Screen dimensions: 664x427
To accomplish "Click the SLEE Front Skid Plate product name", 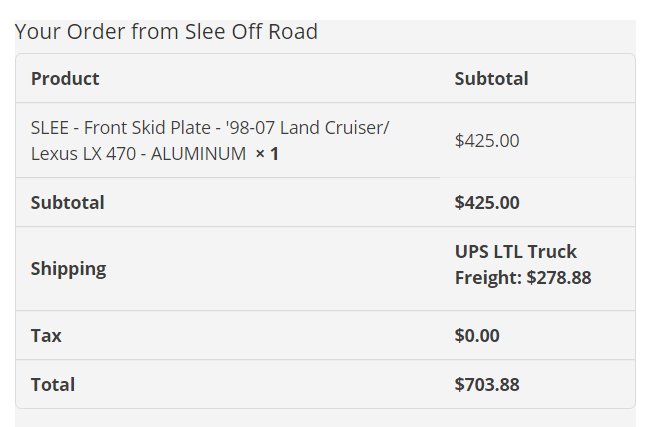I will (x=210, y=141).
